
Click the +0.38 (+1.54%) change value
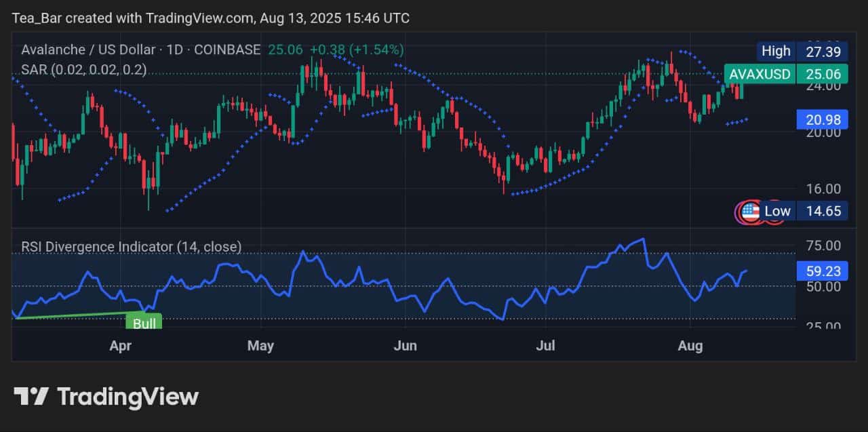(357, 50)
